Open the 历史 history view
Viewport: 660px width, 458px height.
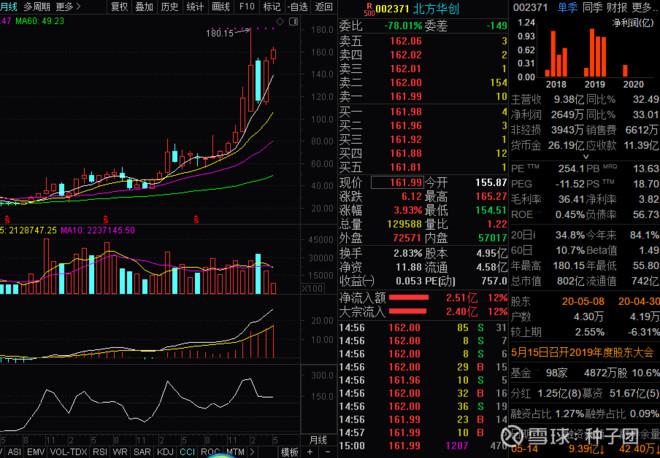click(170, 7)
